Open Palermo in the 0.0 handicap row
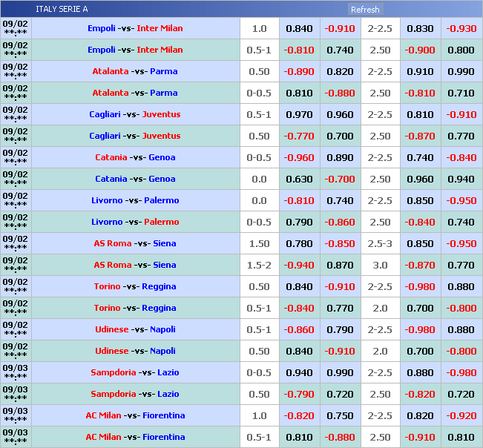The height and width of the screenshot is (448, 483). [164, 200]
